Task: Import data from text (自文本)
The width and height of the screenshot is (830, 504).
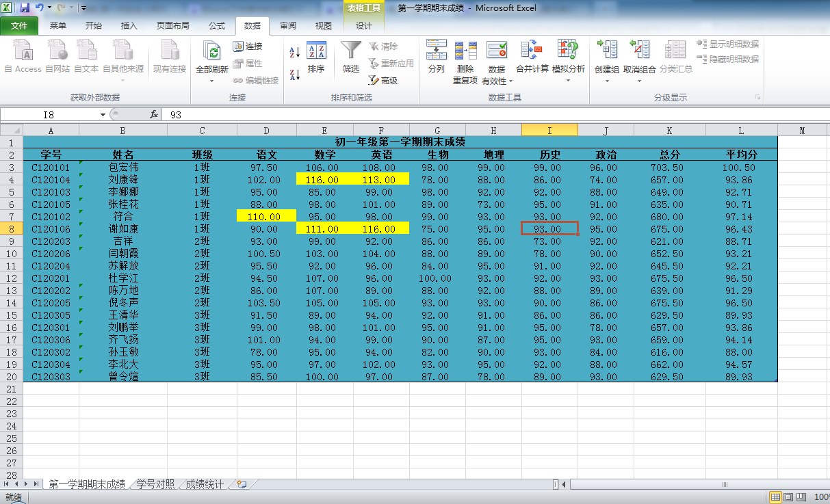Action: [x=86, y=56]
